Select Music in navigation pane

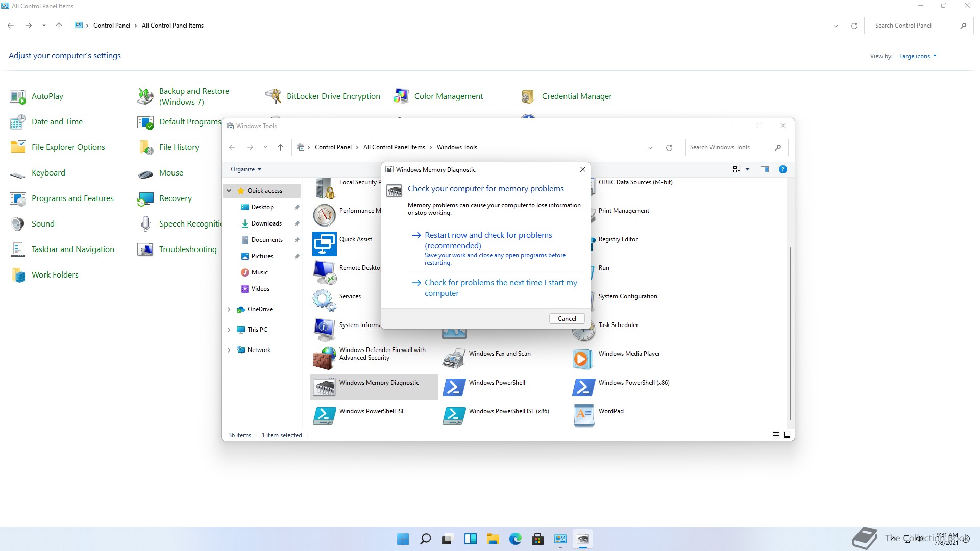[259, 272]
